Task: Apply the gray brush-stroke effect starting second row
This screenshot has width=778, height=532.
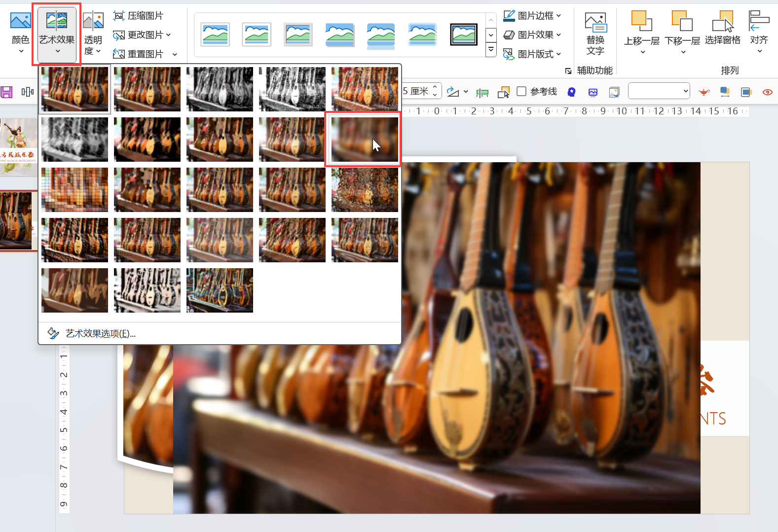Action: click(75, 140)
